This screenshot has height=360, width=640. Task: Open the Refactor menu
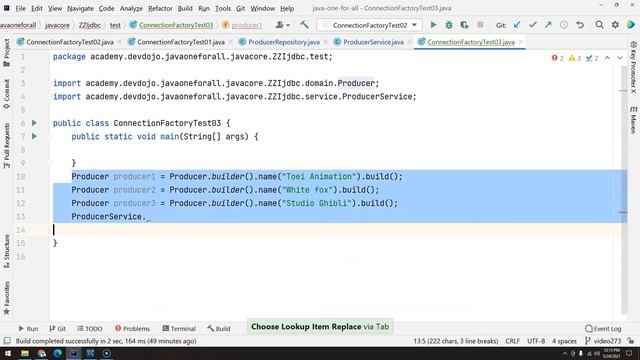(x=160, y=8)
